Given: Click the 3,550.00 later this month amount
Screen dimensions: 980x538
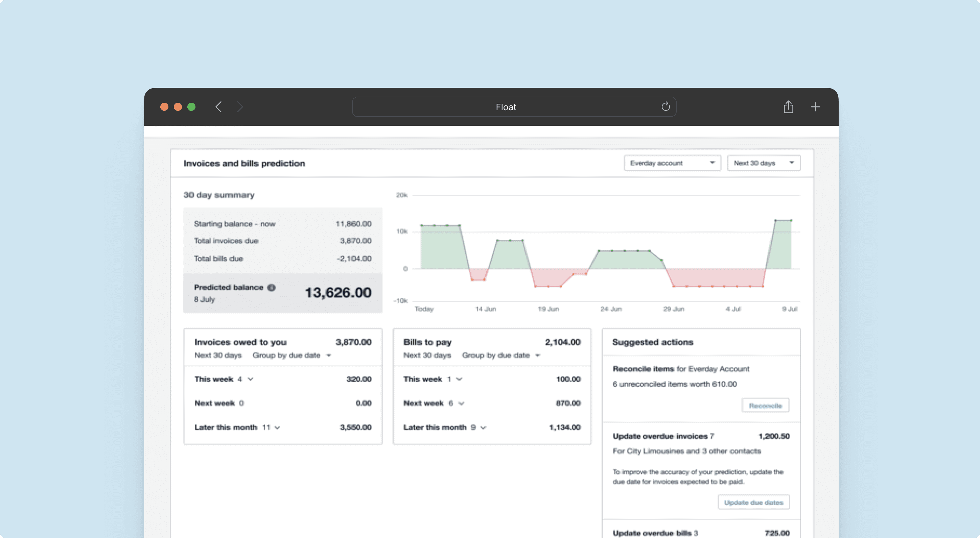Looking at the screenshot, I should pos(355,427).
